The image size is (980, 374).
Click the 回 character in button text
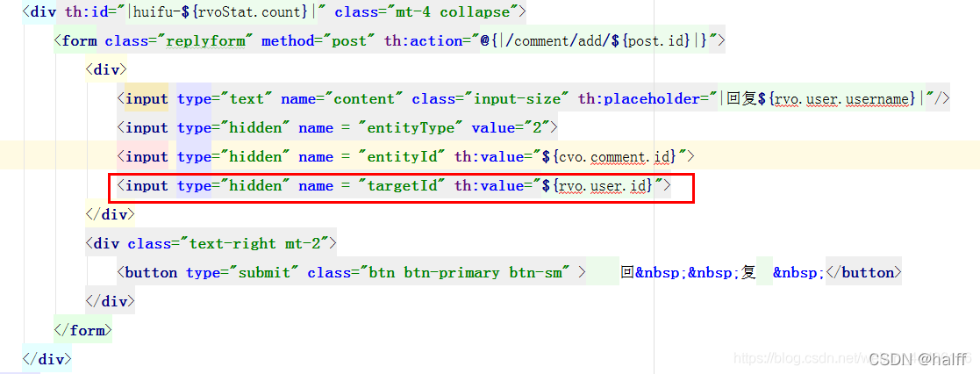[627, 273]
